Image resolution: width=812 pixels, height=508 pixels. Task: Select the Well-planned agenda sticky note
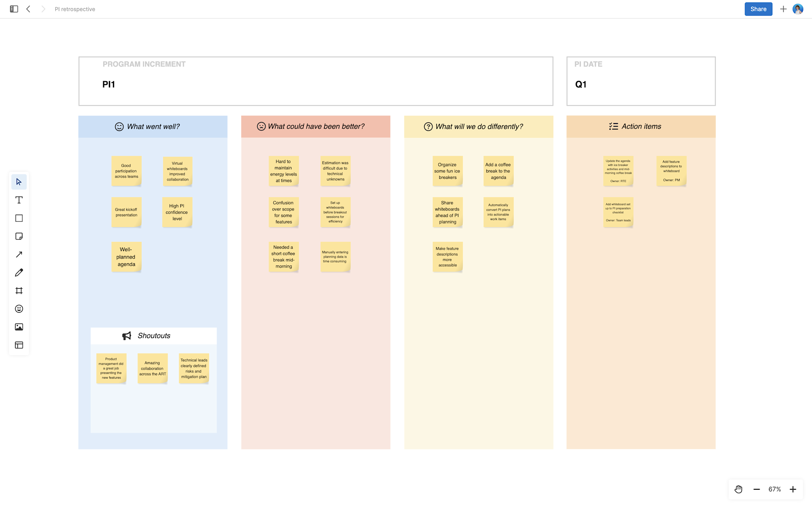126,257
